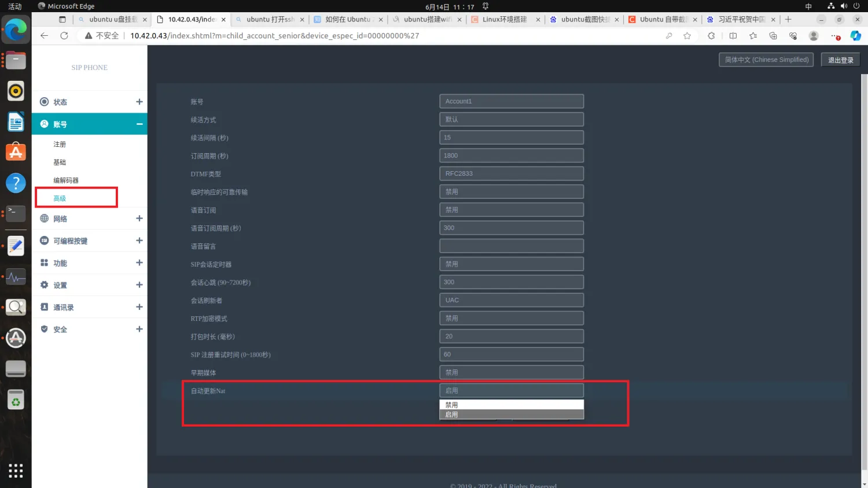Switch to the ubuntu截图快捷 tab

pos(584,19)
